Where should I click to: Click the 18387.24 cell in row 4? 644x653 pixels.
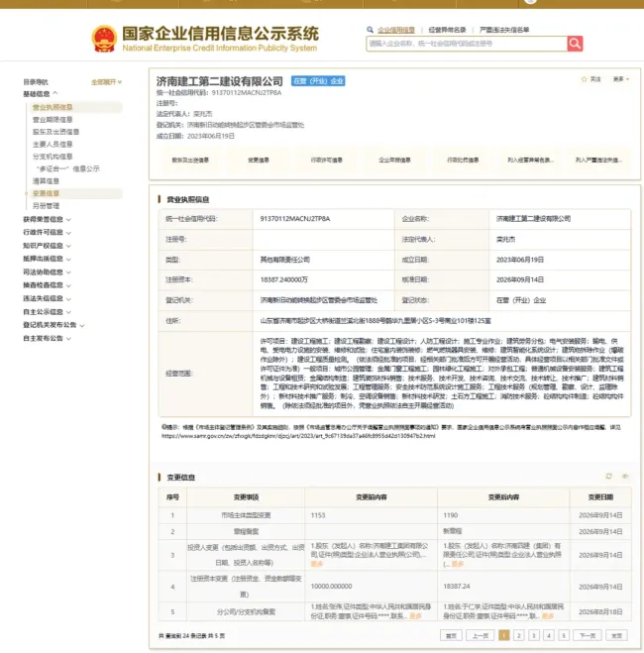pyautogui.click(x=503, y=587)
